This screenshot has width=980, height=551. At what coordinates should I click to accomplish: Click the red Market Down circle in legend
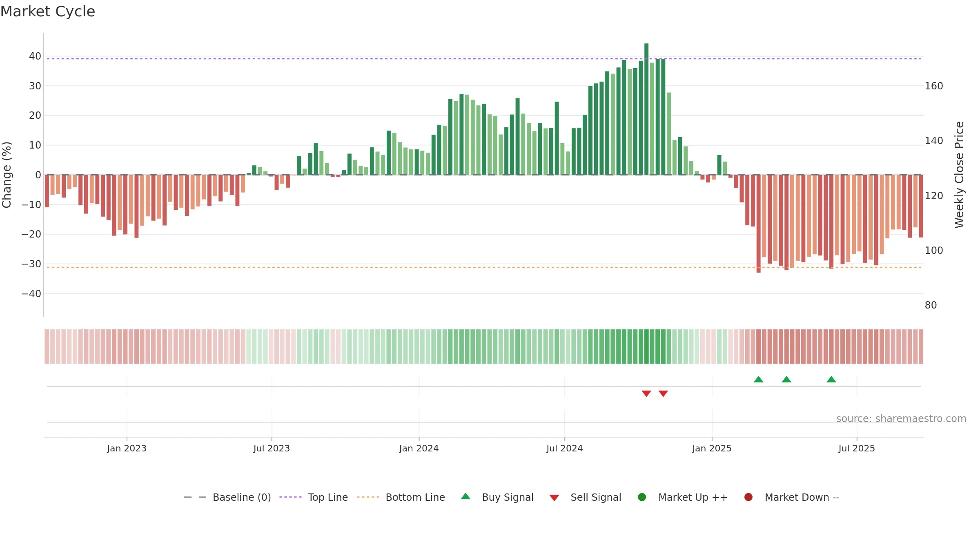coord(748,497)
